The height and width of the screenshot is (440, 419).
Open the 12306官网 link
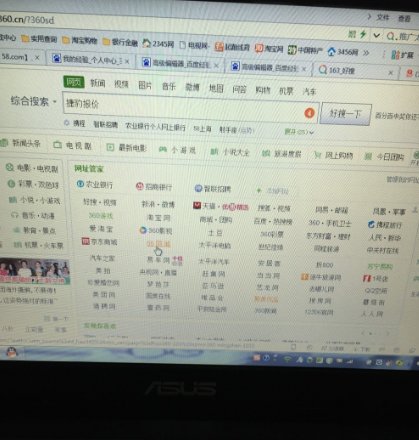tap(319, 312)
